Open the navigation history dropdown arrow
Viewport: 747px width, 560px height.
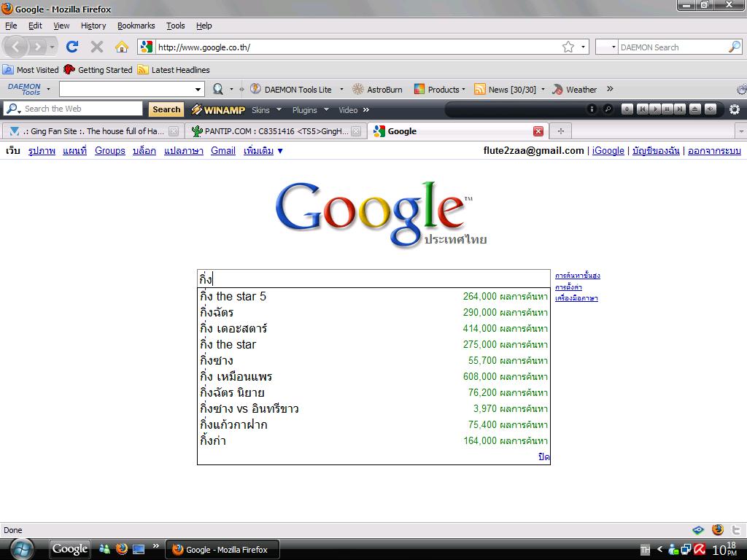pyautogui.click(x=52, y=47)
